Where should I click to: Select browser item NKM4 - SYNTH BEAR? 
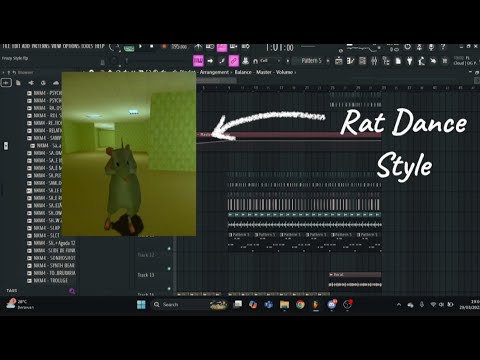click(51, 265)
